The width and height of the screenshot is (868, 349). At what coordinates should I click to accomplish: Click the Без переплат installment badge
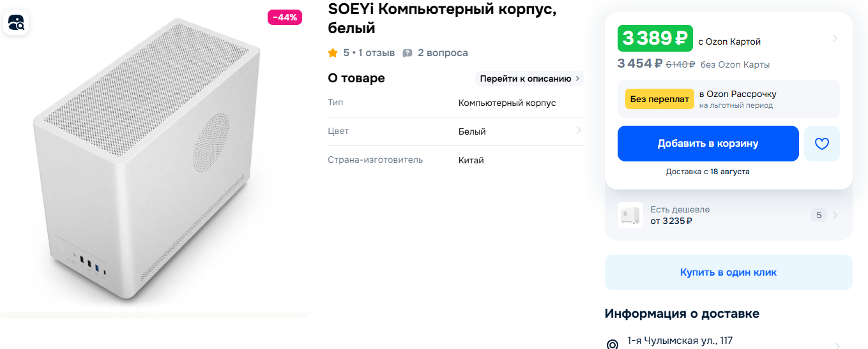[659, 99]
